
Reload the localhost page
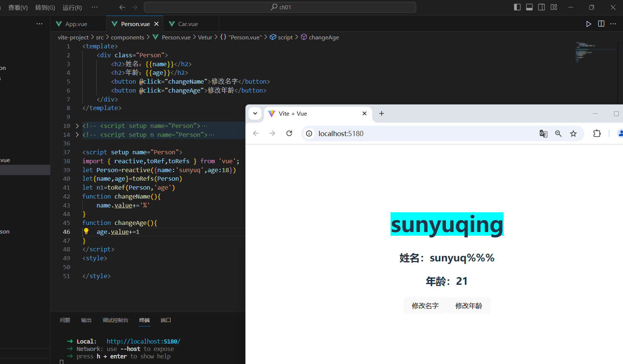tap(289, 133)
